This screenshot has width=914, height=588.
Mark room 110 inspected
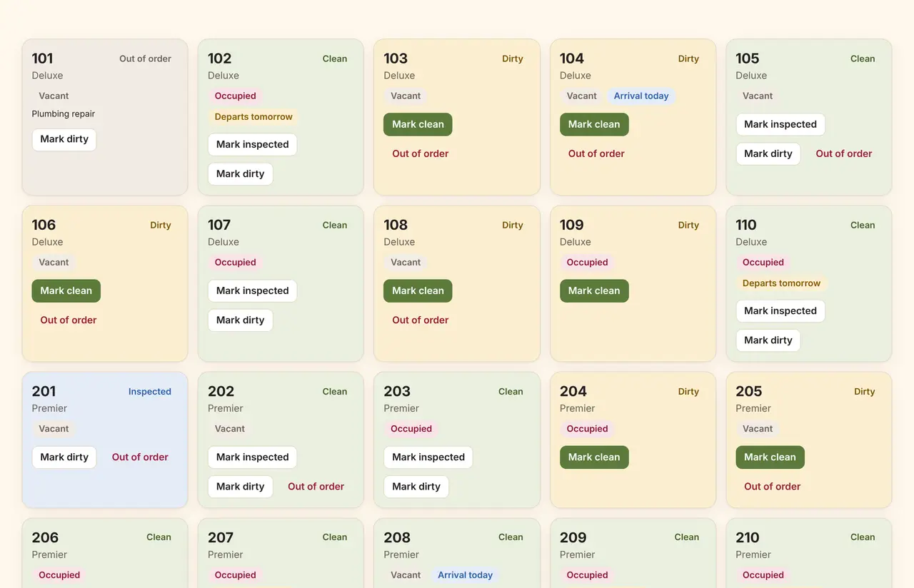point(780,310)
